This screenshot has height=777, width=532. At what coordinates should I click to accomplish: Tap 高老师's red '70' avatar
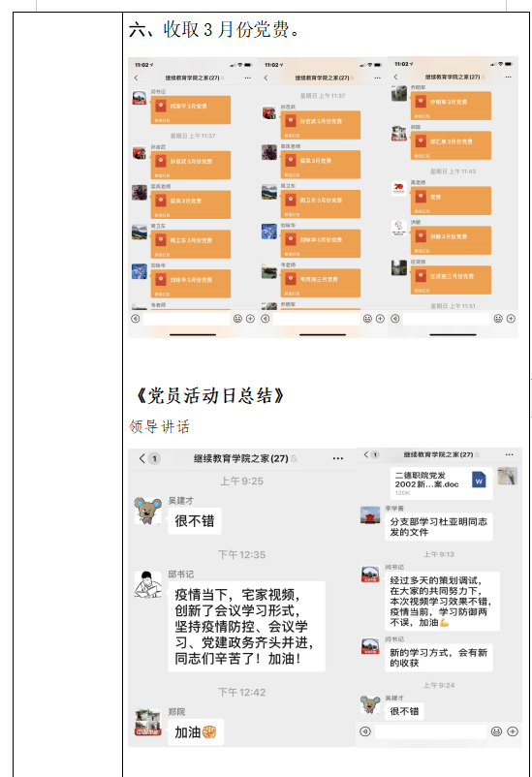click(x=398, y=188)
